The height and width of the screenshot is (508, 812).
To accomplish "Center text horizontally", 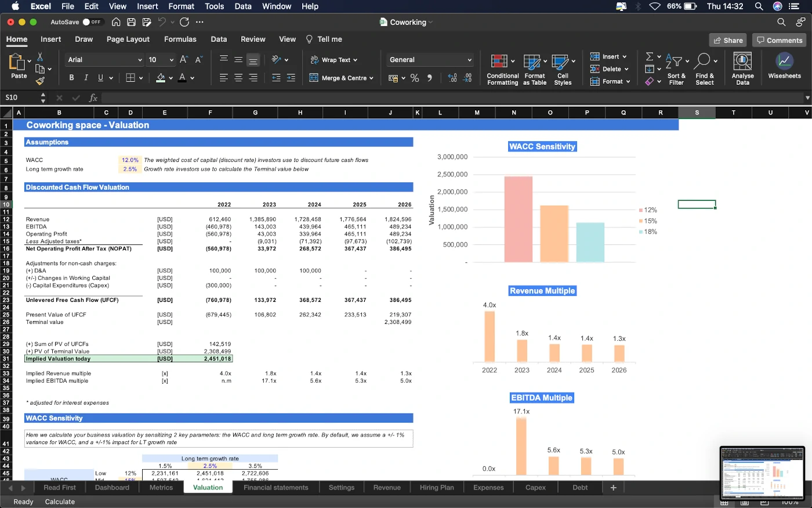I will tap(238, 77).
